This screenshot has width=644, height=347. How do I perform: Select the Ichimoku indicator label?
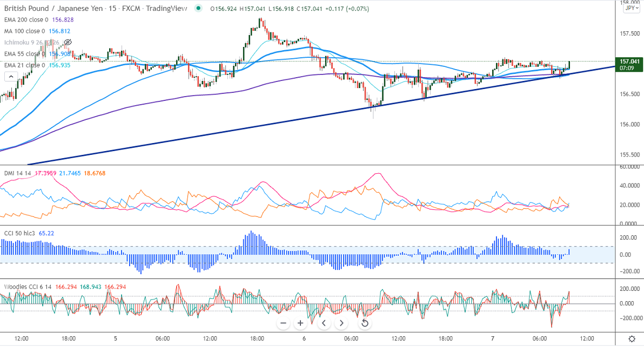tap(32, 42)
